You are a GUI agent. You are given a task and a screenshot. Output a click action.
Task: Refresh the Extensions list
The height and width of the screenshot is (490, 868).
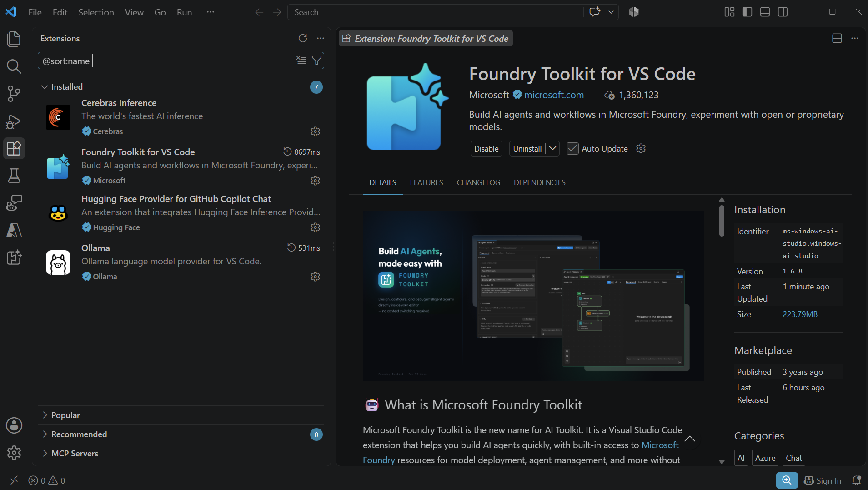coord(303,38)
